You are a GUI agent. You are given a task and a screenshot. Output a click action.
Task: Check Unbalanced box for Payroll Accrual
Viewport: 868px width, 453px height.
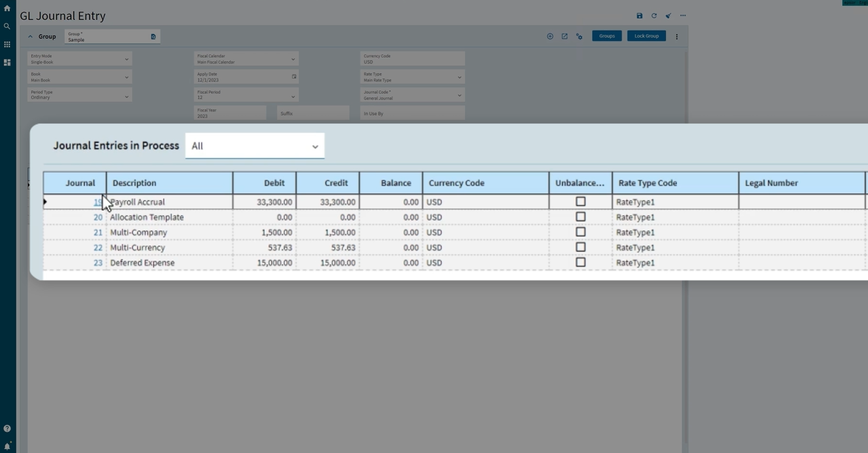pos(580,201)
